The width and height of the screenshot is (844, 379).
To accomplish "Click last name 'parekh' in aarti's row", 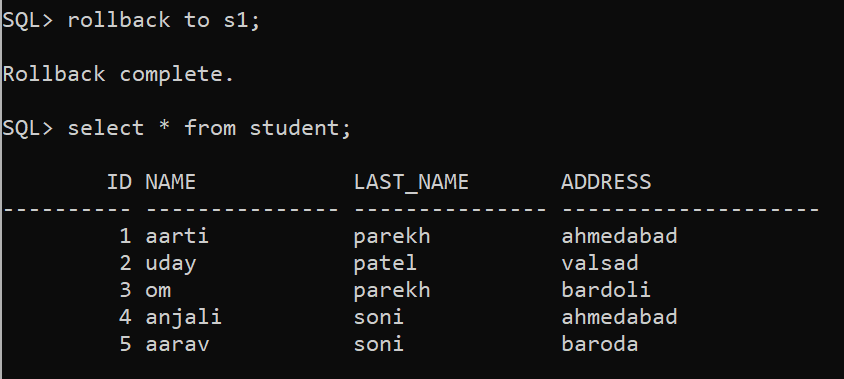I will [392, 236].
